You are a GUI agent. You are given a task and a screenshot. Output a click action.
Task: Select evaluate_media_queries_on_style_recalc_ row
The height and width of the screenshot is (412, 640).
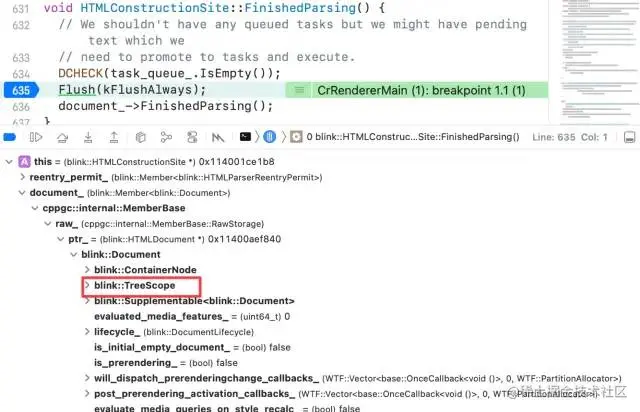pos(227,408)
